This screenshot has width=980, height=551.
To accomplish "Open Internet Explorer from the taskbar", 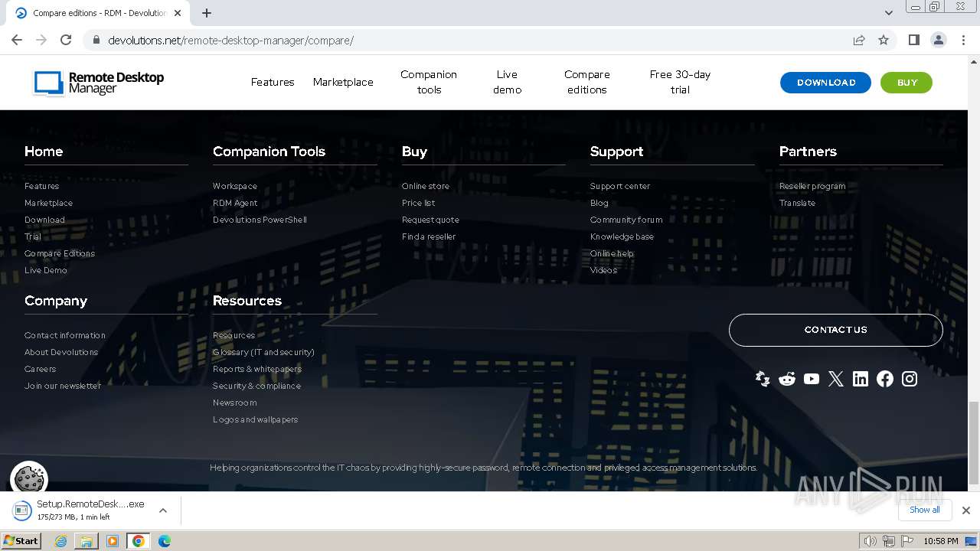I will pos(61,541).
